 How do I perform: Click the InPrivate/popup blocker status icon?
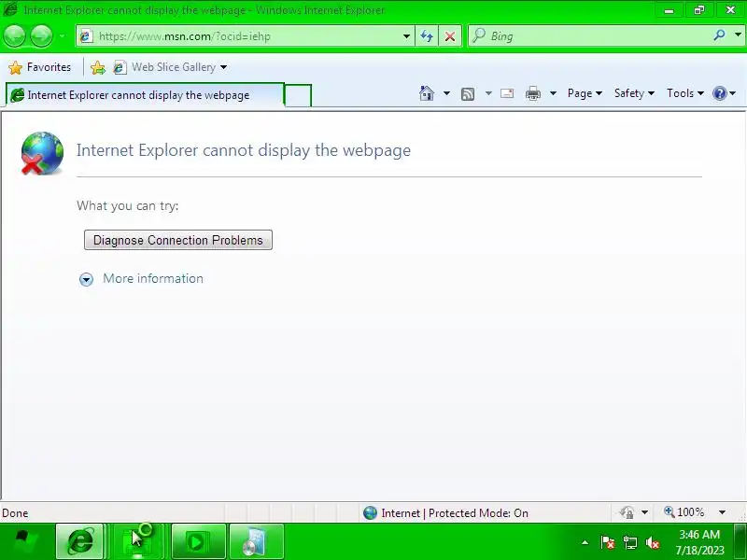point(627,512)
